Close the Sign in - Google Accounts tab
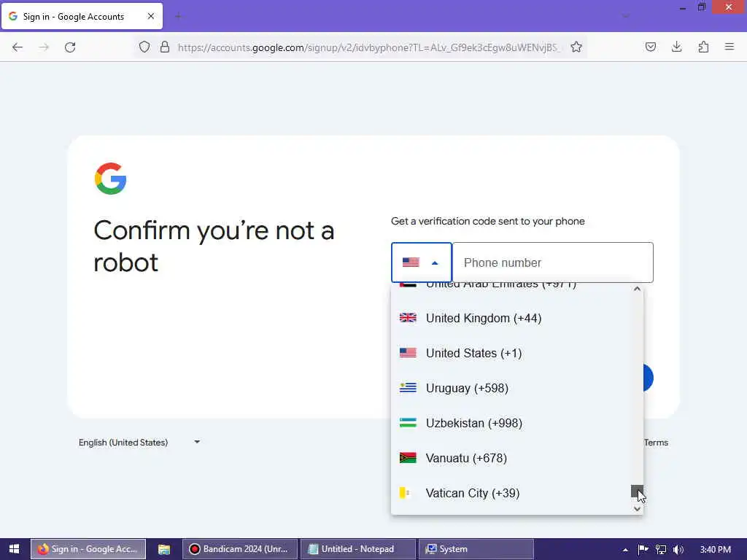The height and width of the screenshot is (560, 747). point(151,16)
